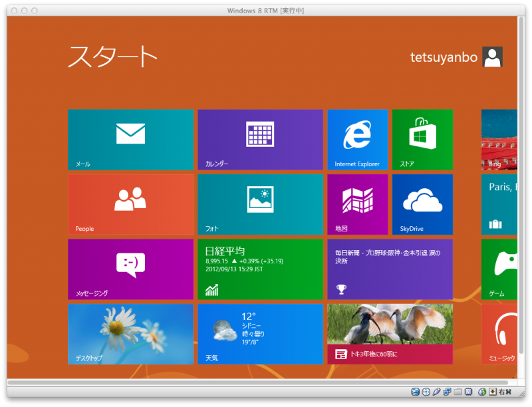Open the メッセージング (Messaging) tile
The image size is (532, 407).
click(x=130, y=269)
